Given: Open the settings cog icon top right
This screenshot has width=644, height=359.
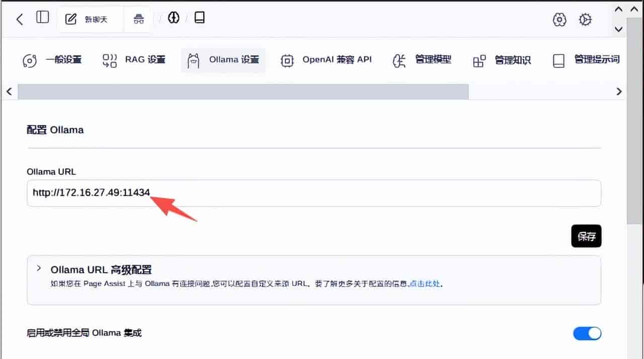Looking at the screenshot, I should [585, 20].
